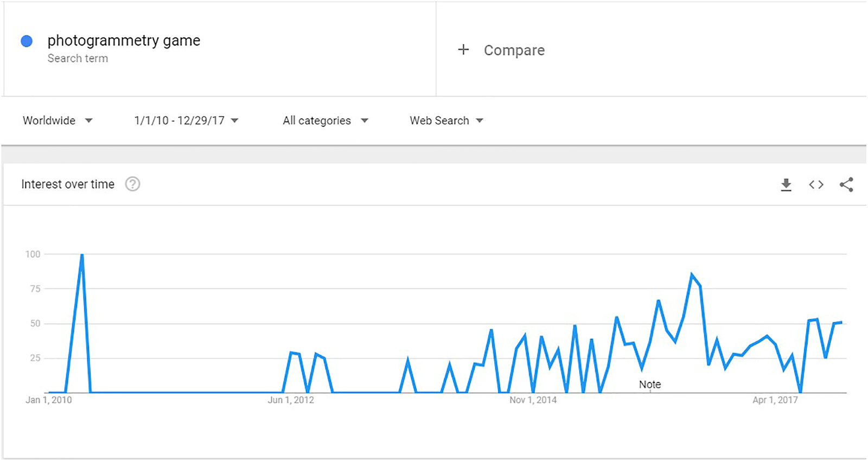
Task: Click the Jan 1, 2010 axis label
Action: point(49,400)
